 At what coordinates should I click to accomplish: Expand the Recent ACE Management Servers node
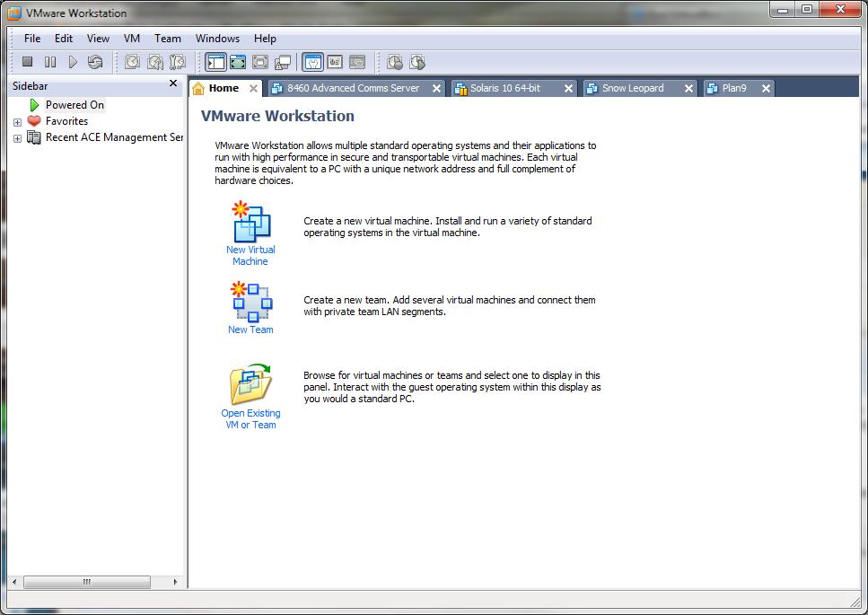(x=17, y=138)
